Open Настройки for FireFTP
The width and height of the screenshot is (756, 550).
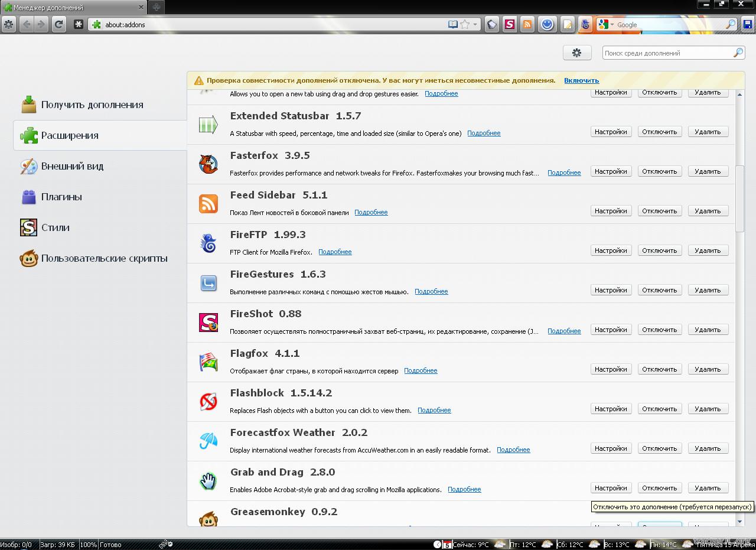point(611,250)
